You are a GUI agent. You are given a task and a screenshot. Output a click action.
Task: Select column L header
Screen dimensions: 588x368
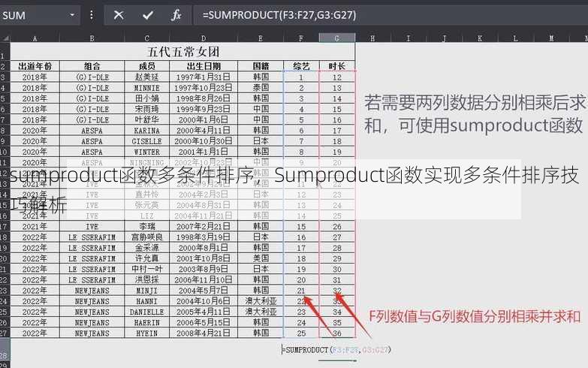point(515,38)
